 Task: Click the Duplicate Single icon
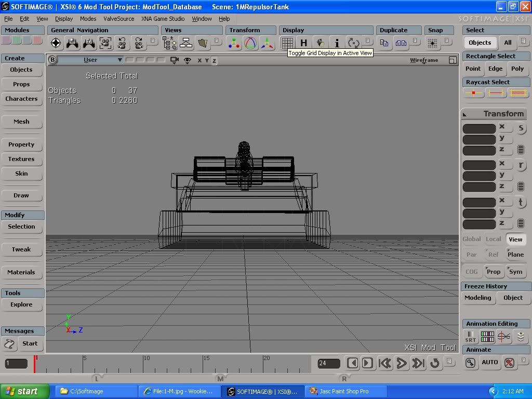point(384,43)
